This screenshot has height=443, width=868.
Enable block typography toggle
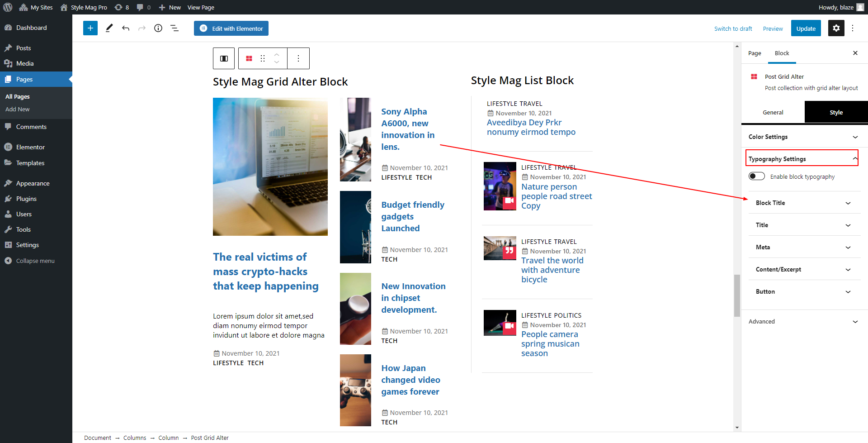coord(756,176)
